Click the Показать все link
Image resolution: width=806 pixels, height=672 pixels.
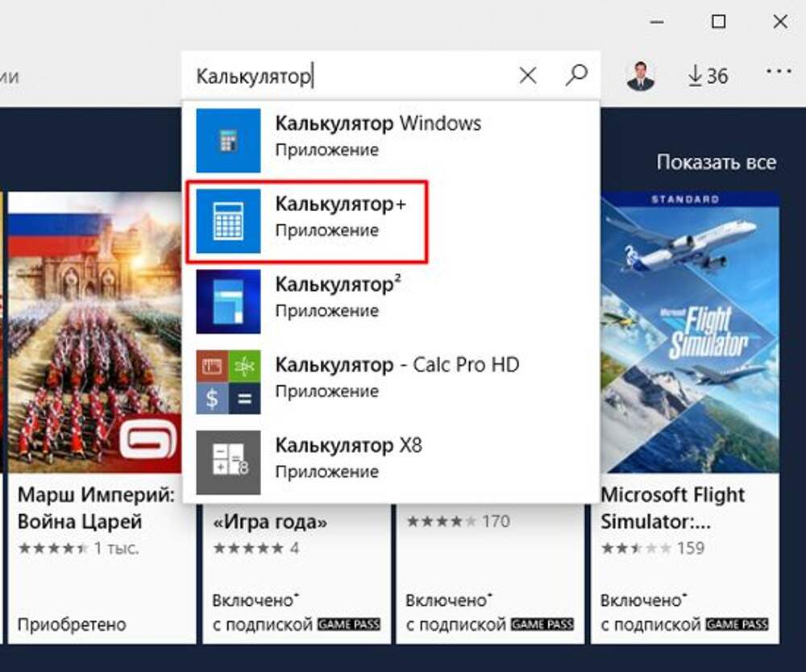[717, 162]
